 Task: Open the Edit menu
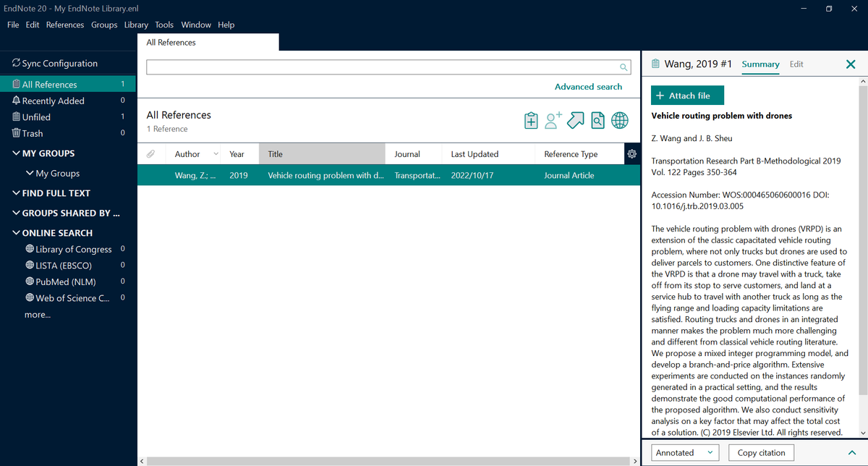coord(33,25)
